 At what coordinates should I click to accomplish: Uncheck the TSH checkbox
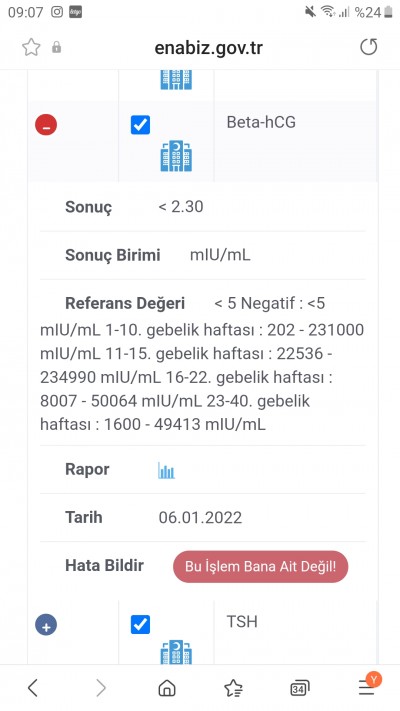tap(140, 624)
